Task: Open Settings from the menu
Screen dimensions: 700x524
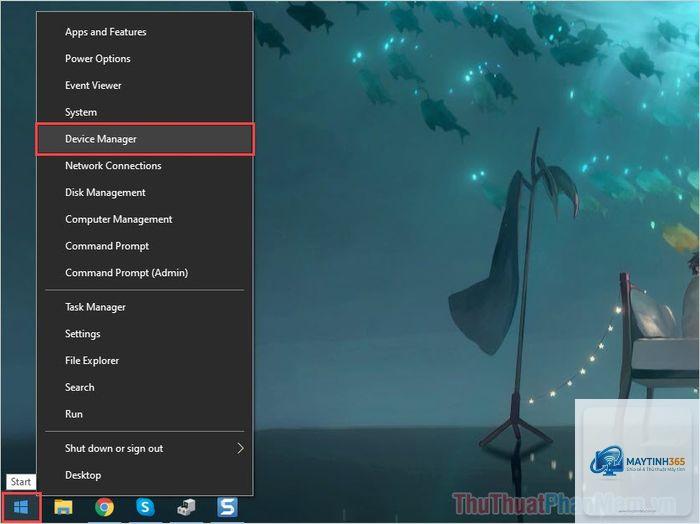Action: pyautogui.click(x=145, y=334)
